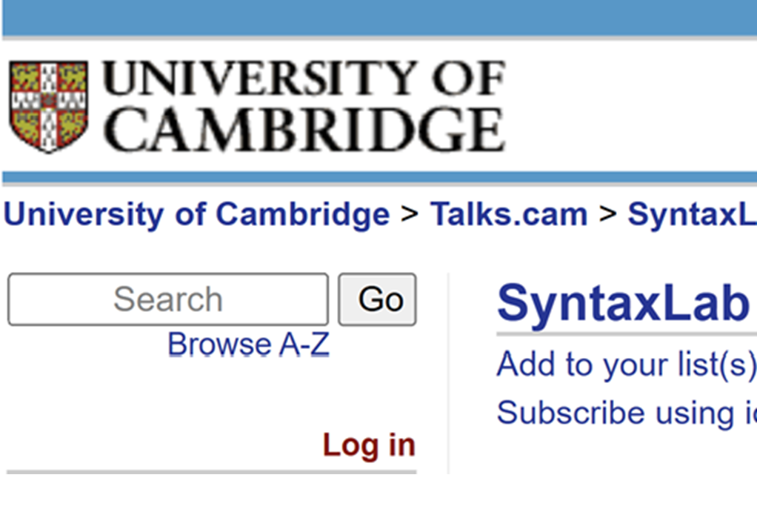Click the blue divider line under the logo
This screenshot has height=532, width=757.
(378, 178)
